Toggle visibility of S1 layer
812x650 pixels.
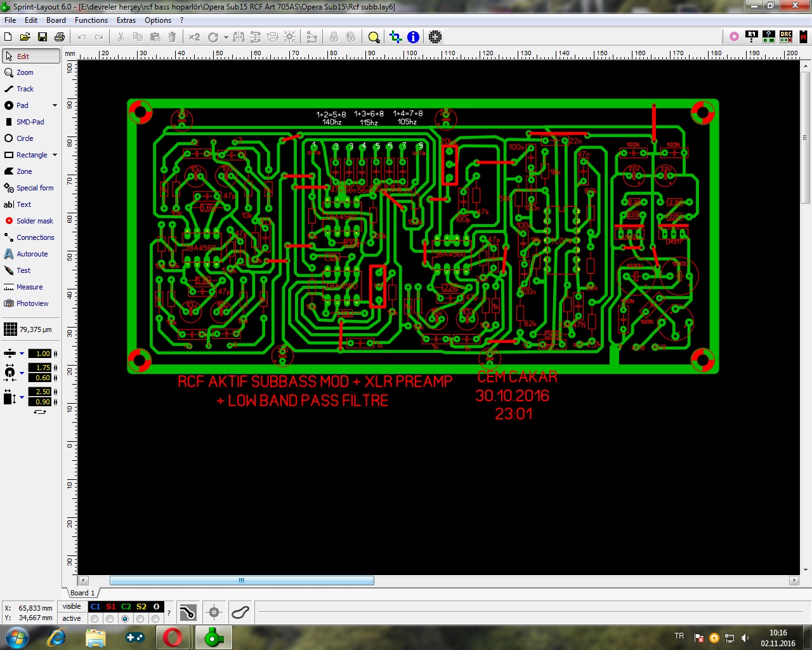tap(110, 607)
